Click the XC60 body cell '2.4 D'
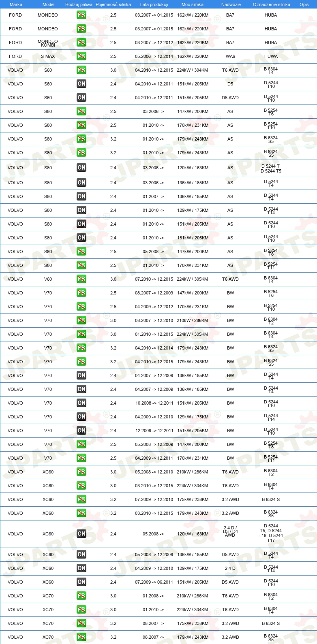 click(230, 568)
